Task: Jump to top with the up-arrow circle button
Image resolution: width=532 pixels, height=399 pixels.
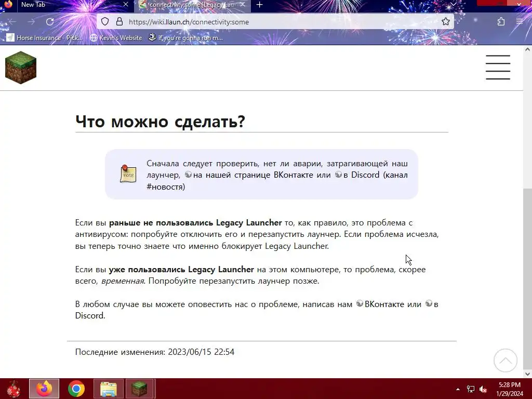Action: click(505, 361)
